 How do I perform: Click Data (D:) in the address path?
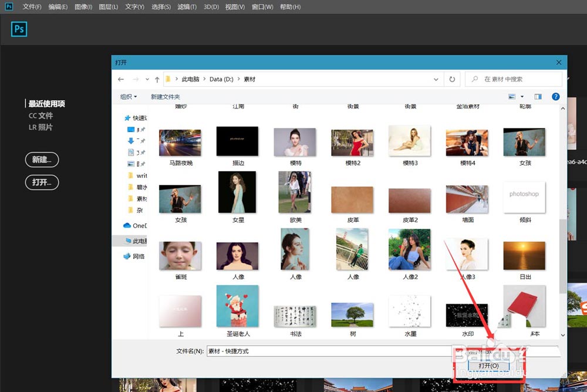tap(221, 79)
